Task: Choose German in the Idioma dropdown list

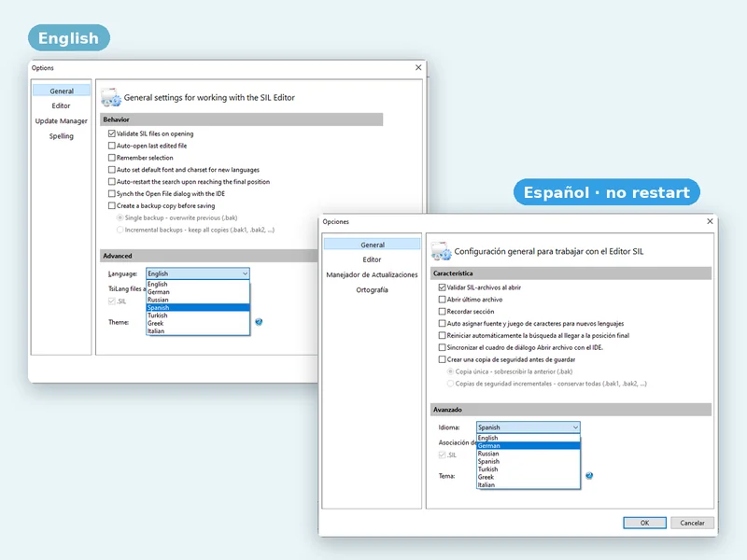Action: coord(529,446)
